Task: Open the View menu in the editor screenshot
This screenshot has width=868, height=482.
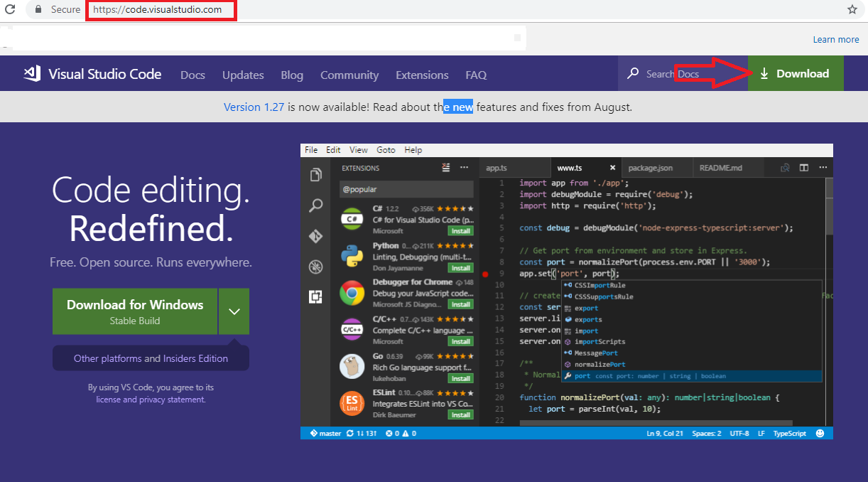Action: [359, 150]
